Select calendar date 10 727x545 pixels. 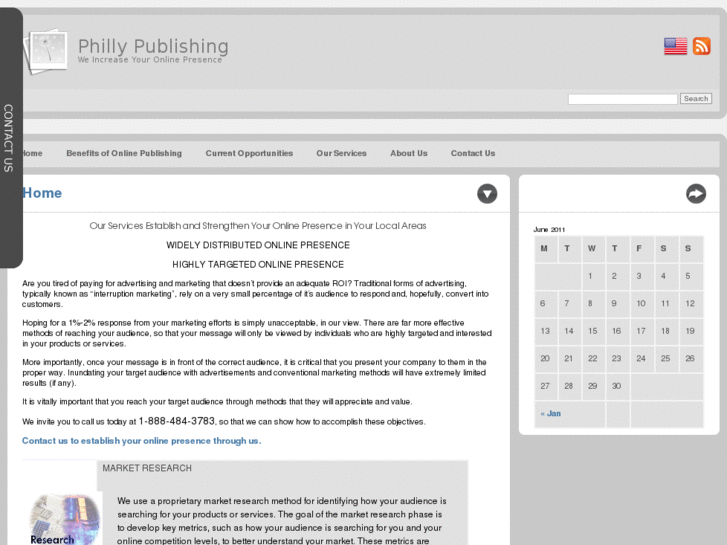641,303
